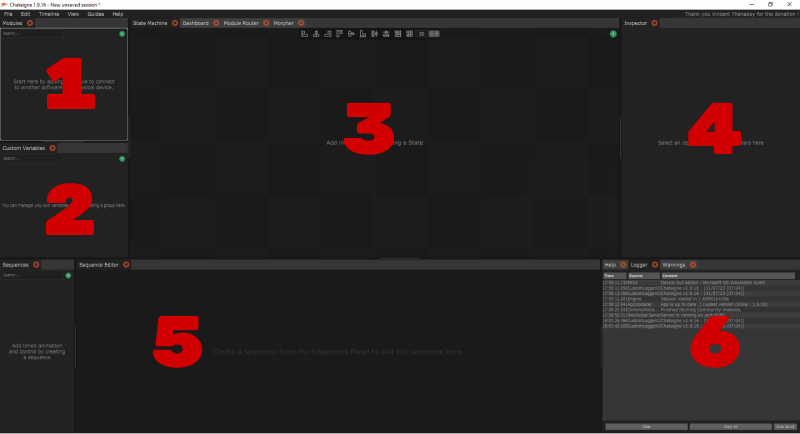The height and width of the screenshot is (434, 800).
Task: Switch to the Module Router tab
Action: (241, 23)
